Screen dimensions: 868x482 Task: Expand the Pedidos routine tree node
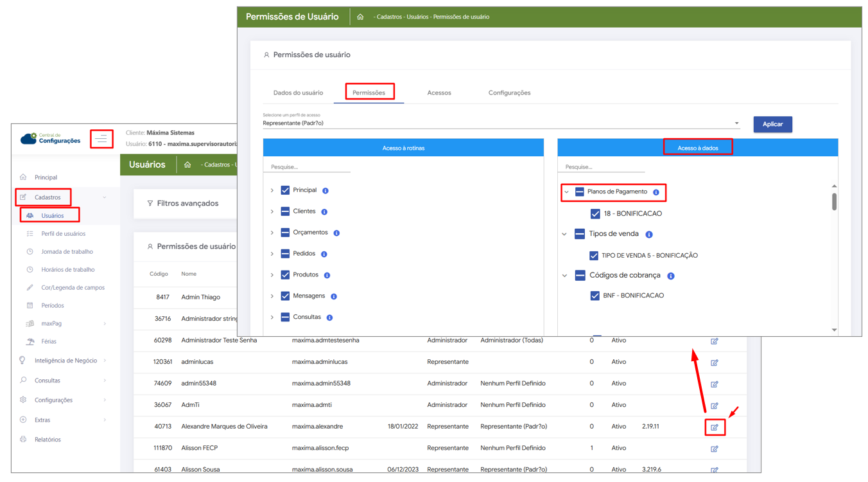coord(272,254)
